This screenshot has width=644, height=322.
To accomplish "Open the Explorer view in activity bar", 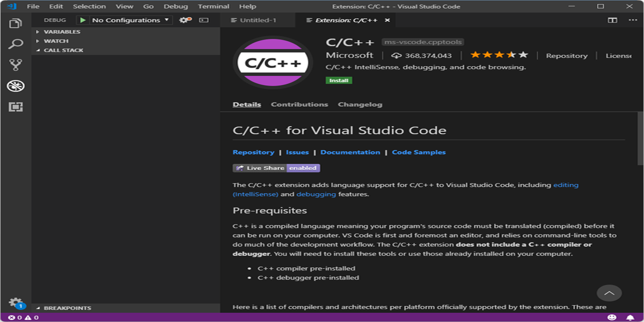I will tap(16, 24).
